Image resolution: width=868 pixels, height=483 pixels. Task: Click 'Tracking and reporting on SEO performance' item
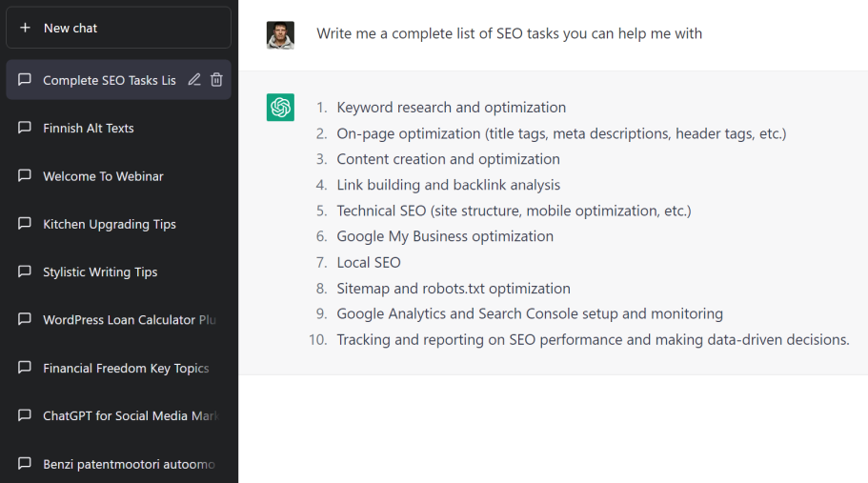click(x=593, y=340)
